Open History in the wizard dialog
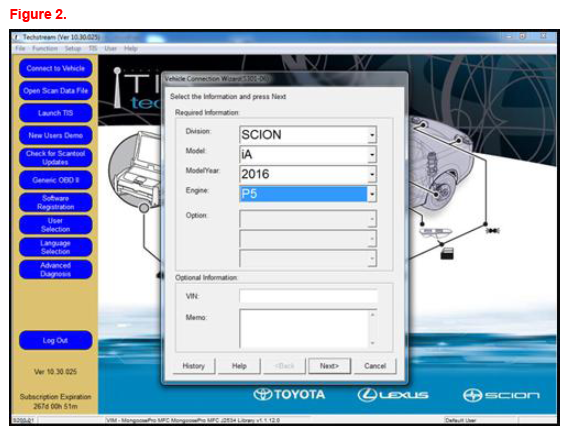The image size is (569, 435). tap(193, 366)
